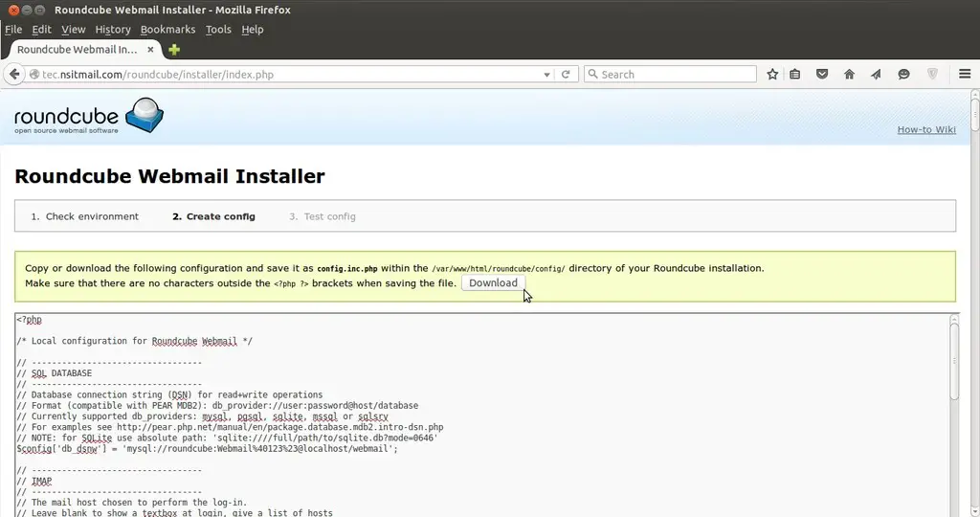Open the How-to Wiki link
980x517 pixels.
pos(926,129)
